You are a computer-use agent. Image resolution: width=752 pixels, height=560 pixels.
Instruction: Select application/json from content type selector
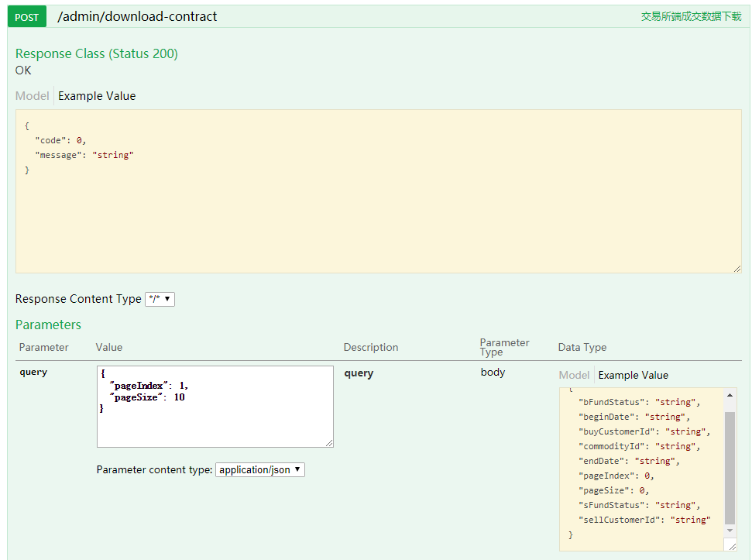(259, 469)
